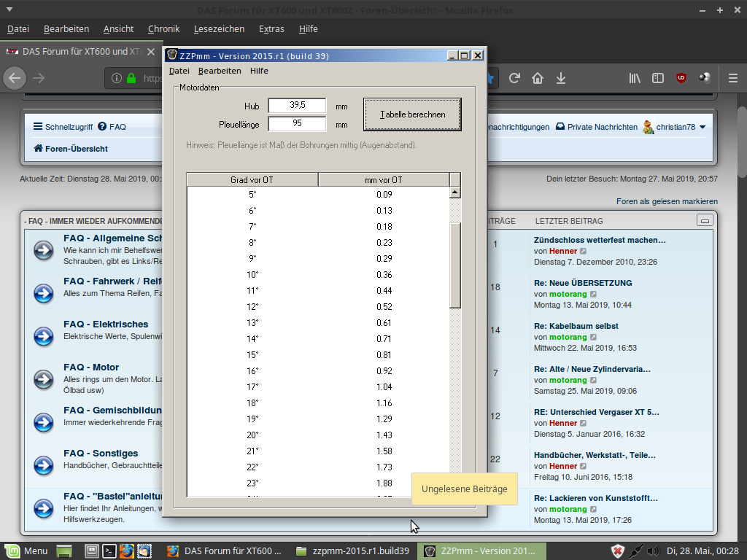
Task: Click the table's scroll-up arrow
Action: [455, 193]
